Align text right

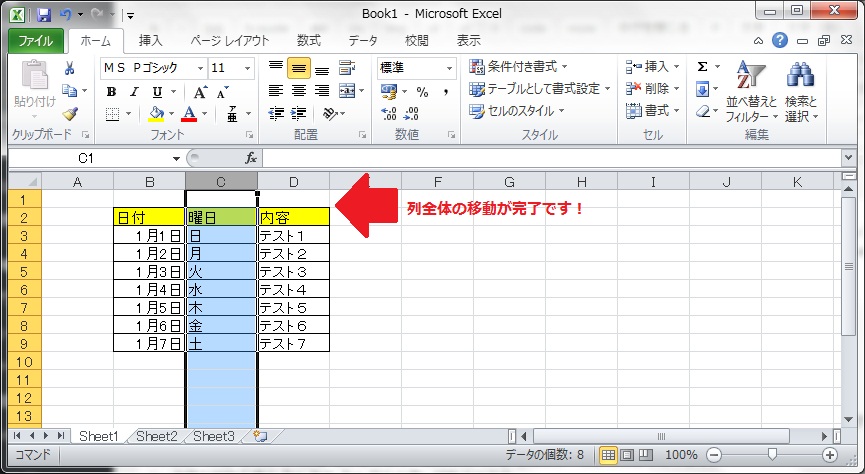tap(322, 90)
